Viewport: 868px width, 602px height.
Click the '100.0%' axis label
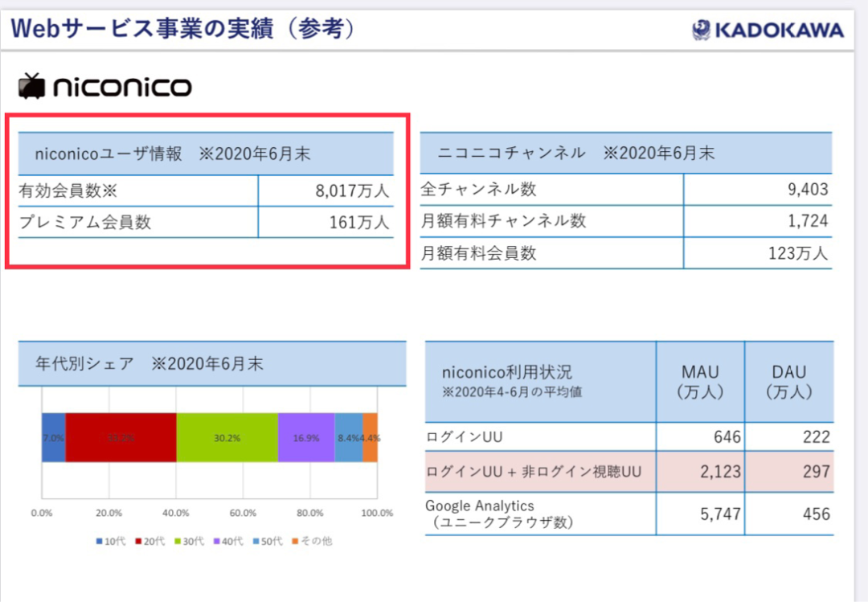[377, 513]
